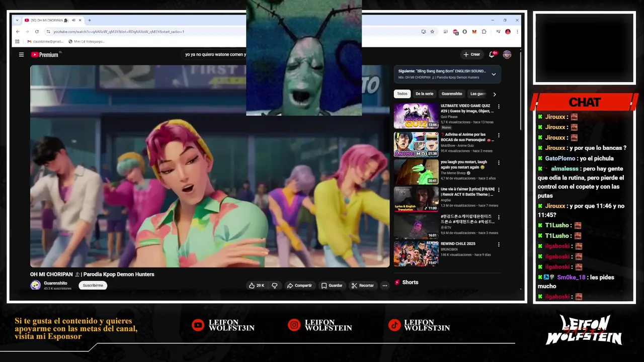Click the Crear button
Screen dimensions: 644x362
(x=472, y=54)
